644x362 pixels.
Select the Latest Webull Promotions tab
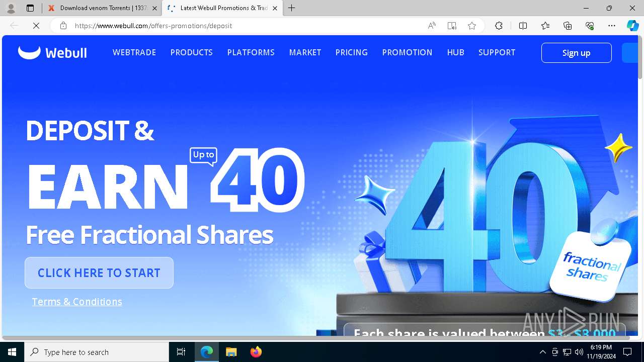222,8
